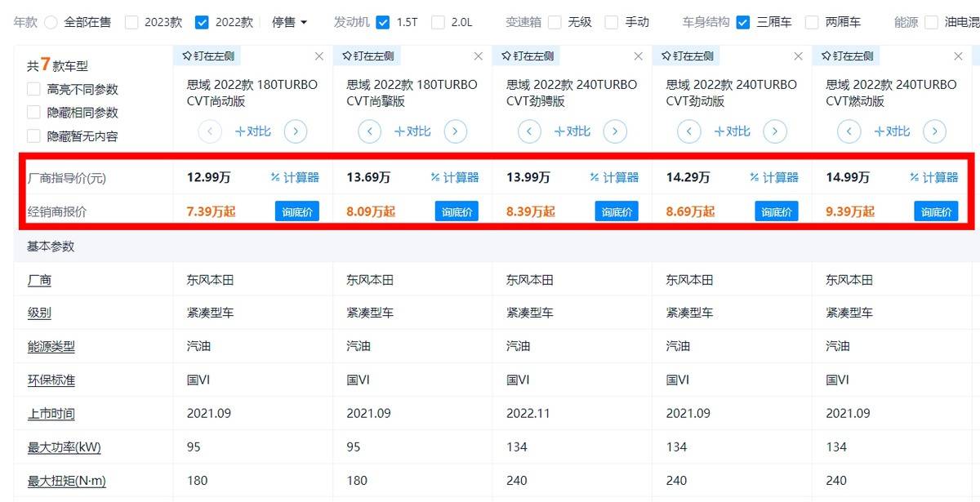Enable 高亮不同参数 checkbox
The height and width of the screenshot is (502, 980).
[33, 89]
